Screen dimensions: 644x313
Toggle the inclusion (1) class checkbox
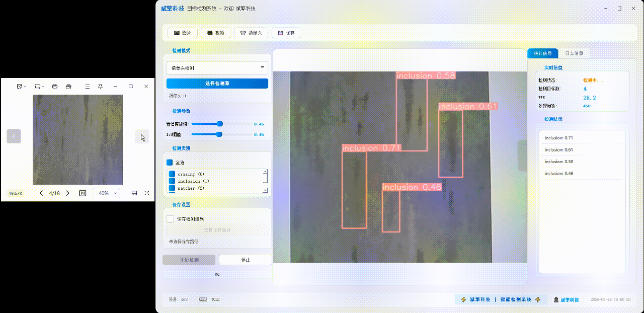click(x=172, y=181)
